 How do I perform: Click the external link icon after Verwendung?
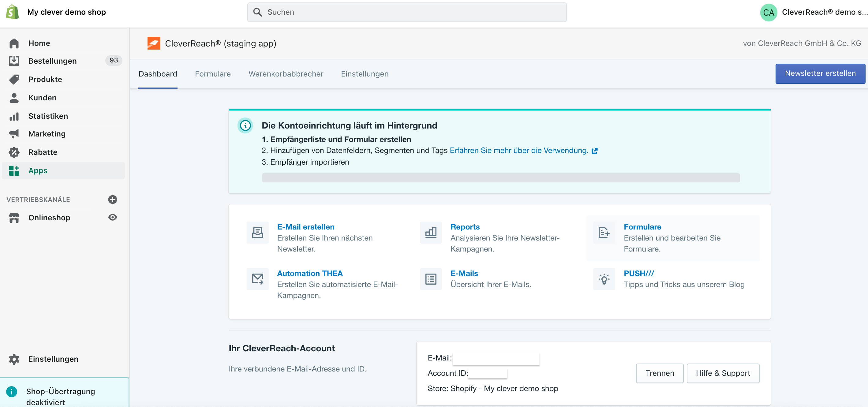click(595, 151)
